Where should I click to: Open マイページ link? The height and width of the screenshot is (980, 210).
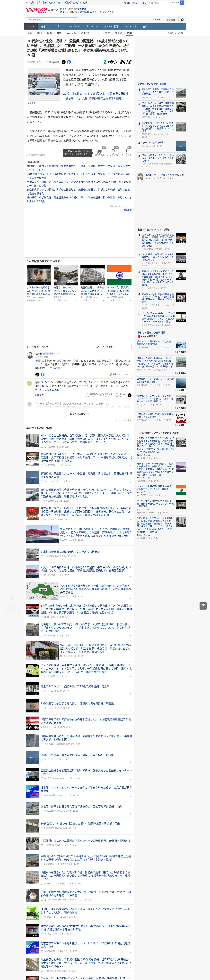click(157, 20)
